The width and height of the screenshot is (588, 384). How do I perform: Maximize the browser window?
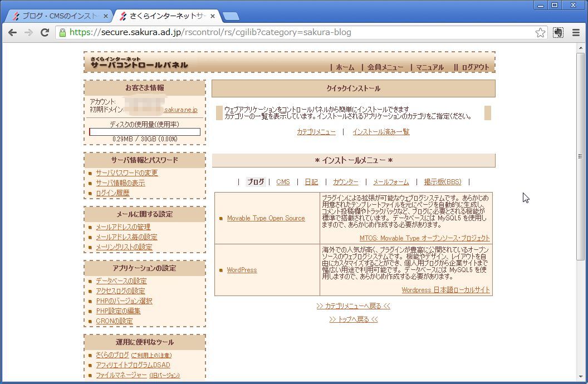point(555,5)
